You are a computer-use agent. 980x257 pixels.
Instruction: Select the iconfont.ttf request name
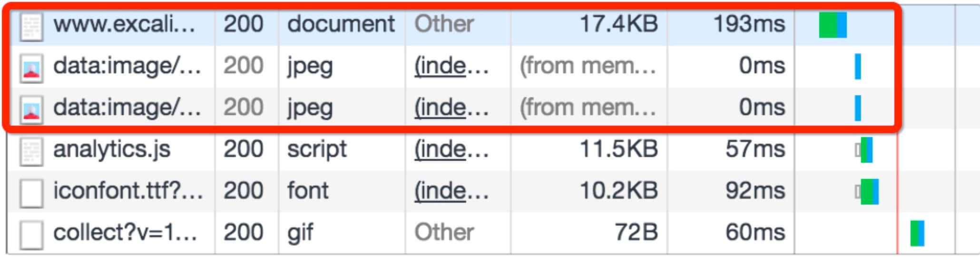(127, 191)
